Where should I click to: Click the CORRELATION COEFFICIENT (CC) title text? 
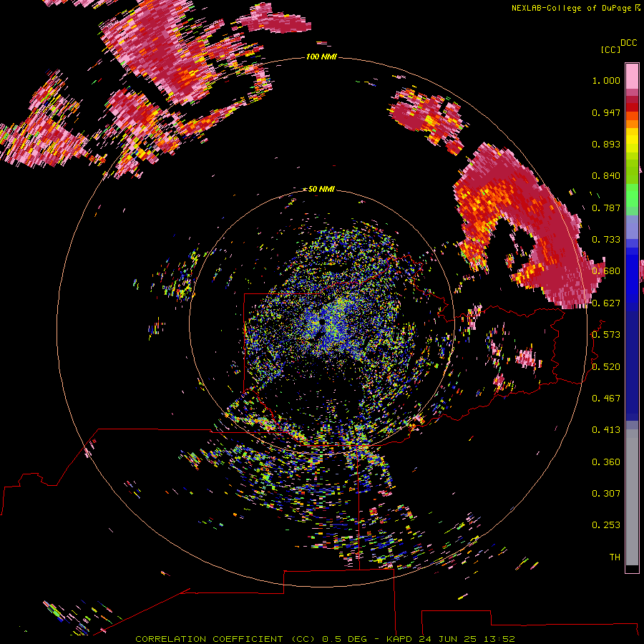point(225,639)
